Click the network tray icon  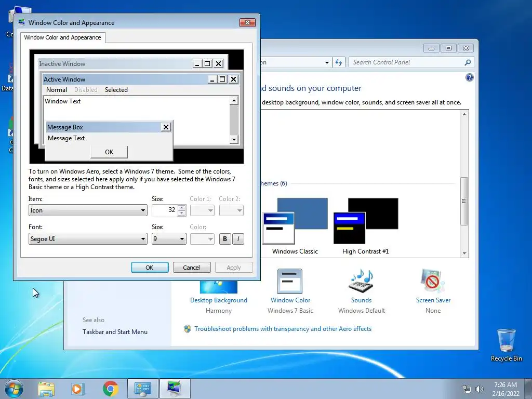pyautogui.click(x=467, y=389)
